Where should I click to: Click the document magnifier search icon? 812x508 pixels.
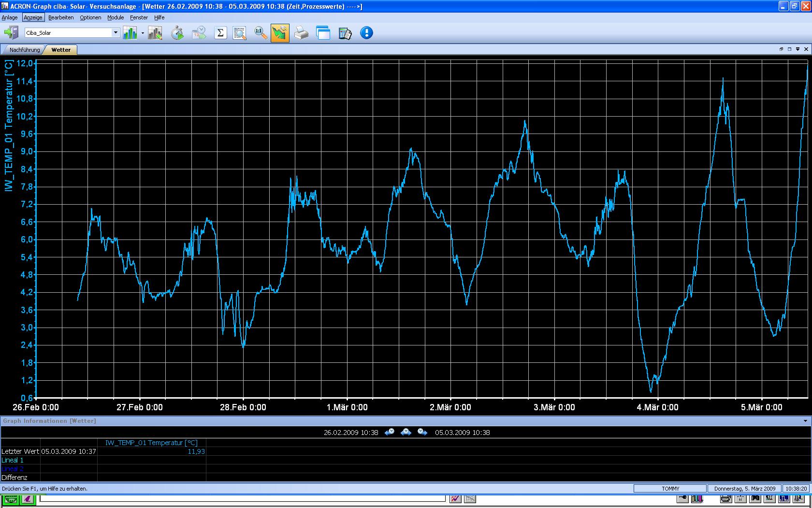point(240,33)
